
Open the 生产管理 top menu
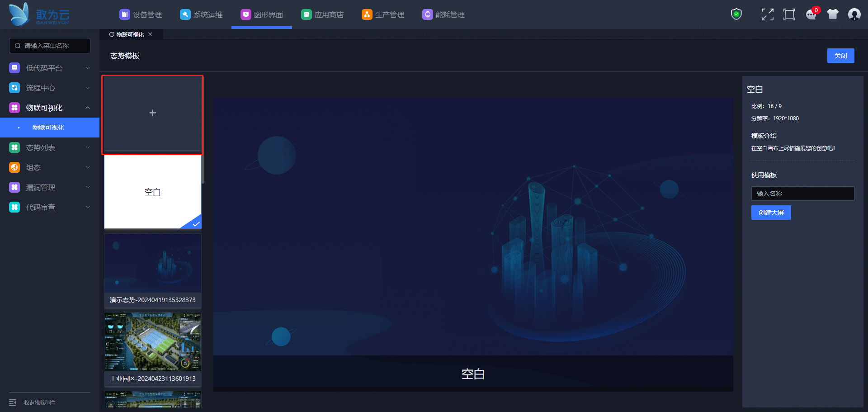coord(383,14)
